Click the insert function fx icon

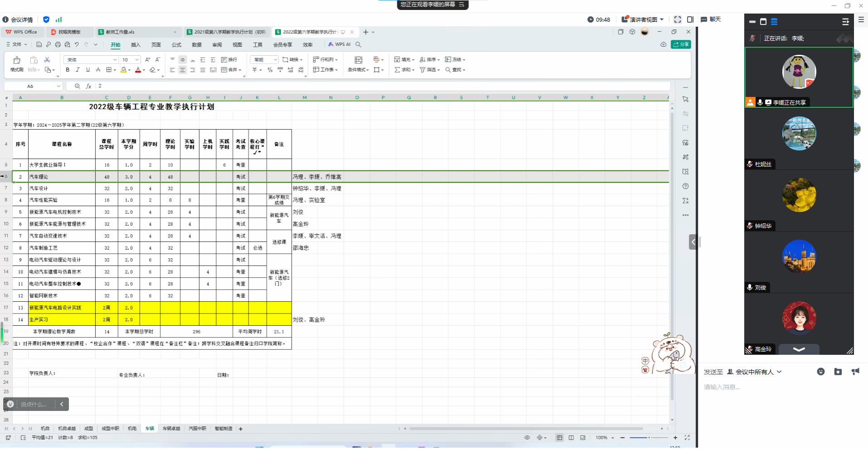88,86
